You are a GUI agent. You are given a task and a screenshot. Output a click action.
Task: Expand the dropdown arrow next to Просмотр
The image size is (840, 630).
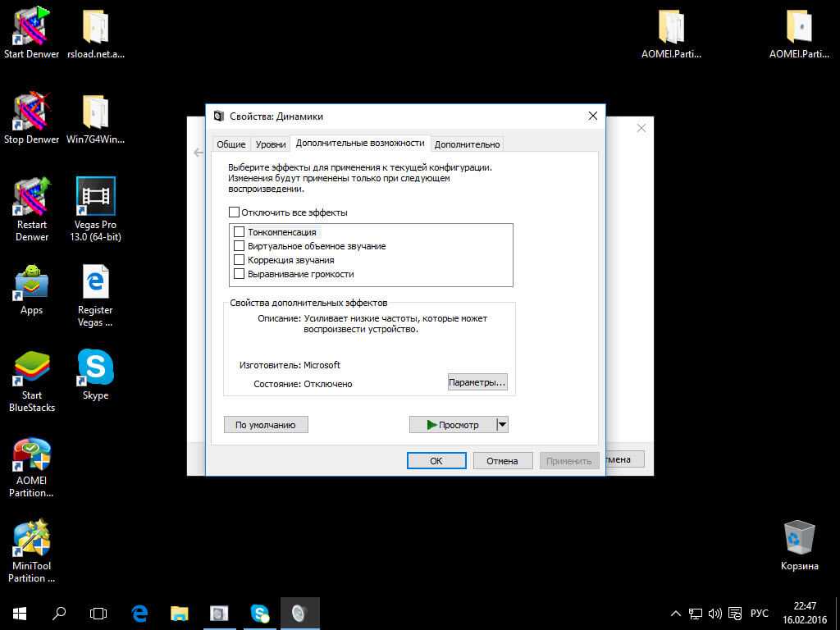coord(503,424)
